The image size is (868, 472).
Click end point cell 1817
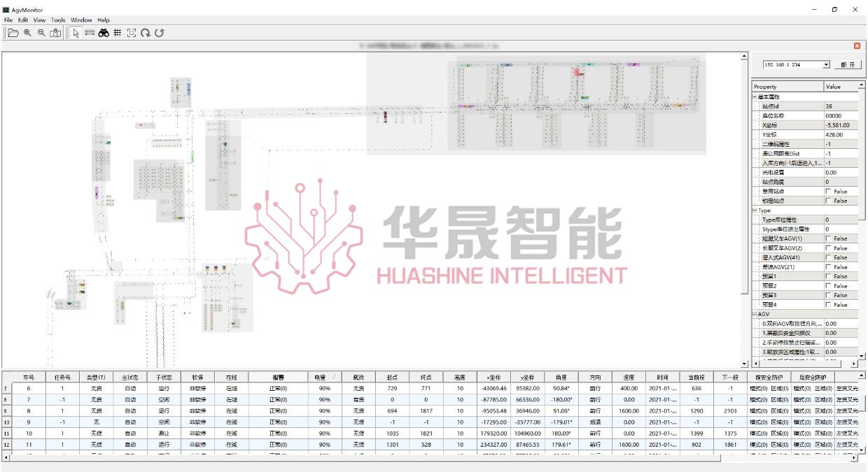(x=426, y=411)
